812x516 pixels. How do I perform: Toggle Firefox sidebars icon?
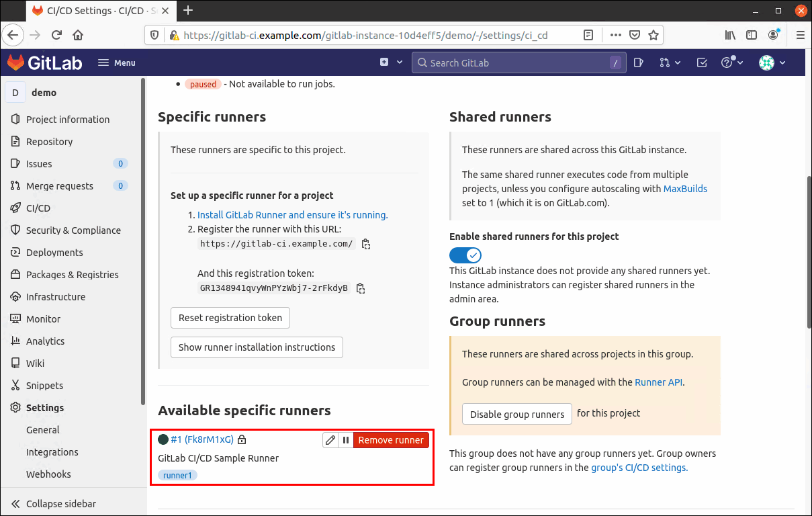pos(752,35)
